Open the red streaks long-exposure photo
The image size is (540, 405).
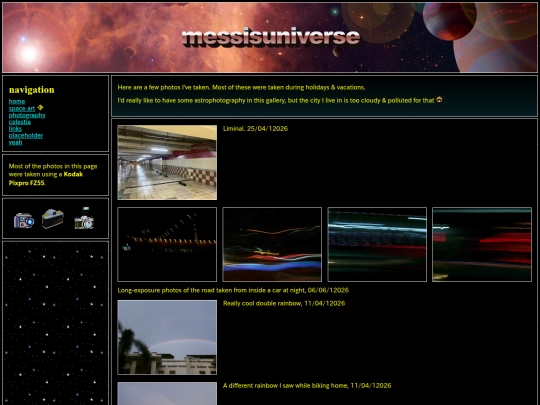tap(482, 245)
